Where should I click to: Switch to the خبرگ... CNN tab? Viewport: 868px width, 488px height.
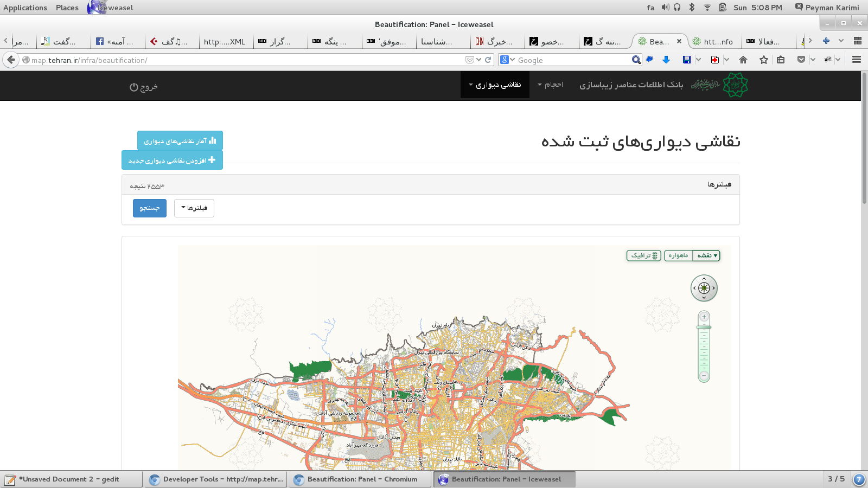[x=497, y=41]
